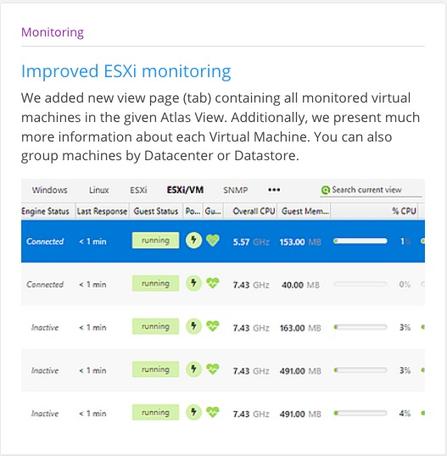Sort by Guest Status column header

coord(156,211)
